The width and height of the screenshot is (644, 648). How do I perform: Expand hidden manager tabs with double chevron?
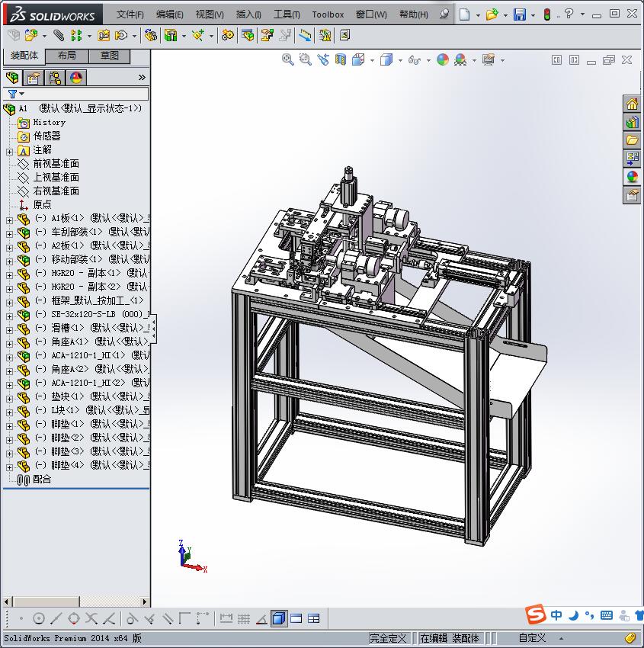[142, 77]
